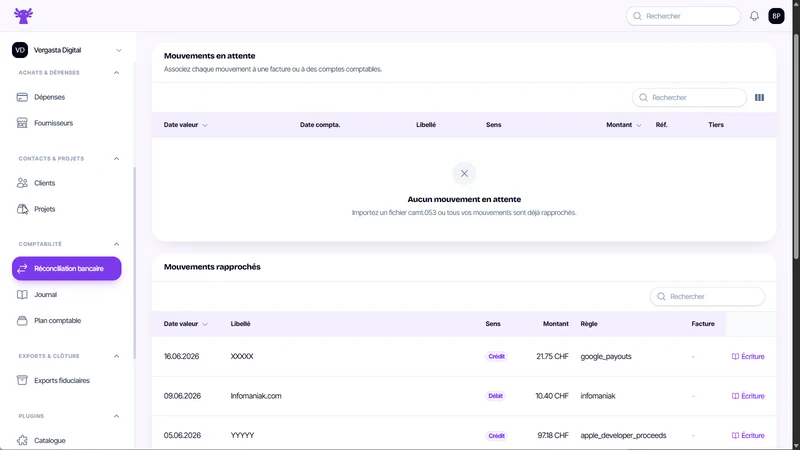Click the VD company avatar

coord(20,50)
